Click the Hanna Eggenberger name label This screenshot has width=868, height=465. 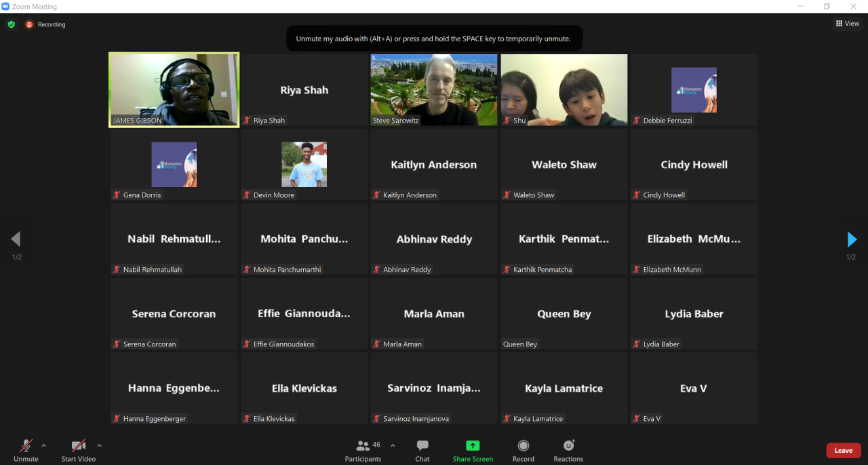[x=155, y=418]
